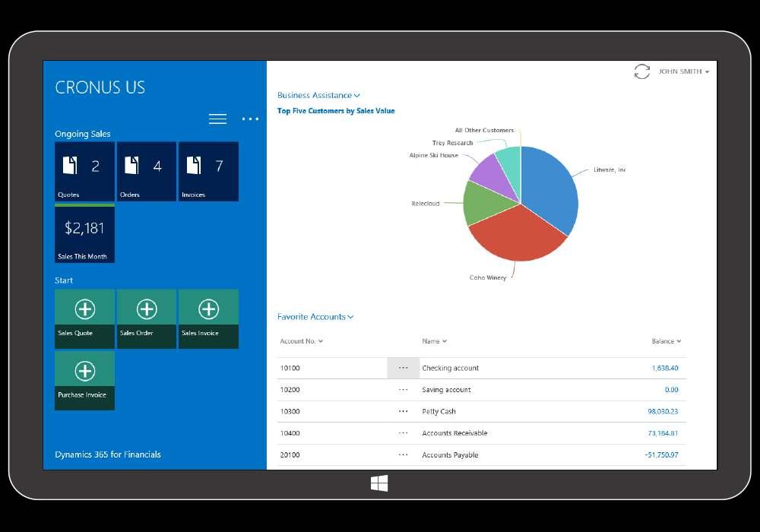
Task: Click the Top Five Customers chart title
Action: (336, 111)
